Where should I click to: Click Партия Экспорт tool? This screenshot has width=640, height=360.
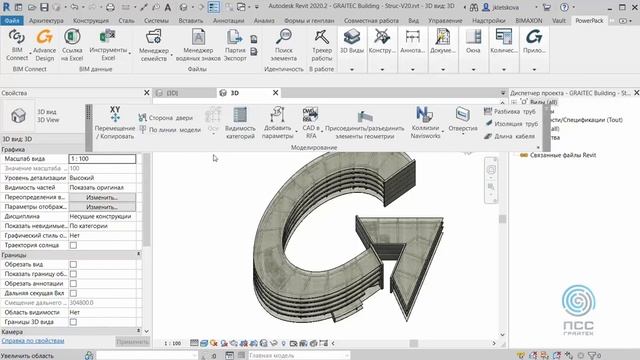[x=235, y=45]
